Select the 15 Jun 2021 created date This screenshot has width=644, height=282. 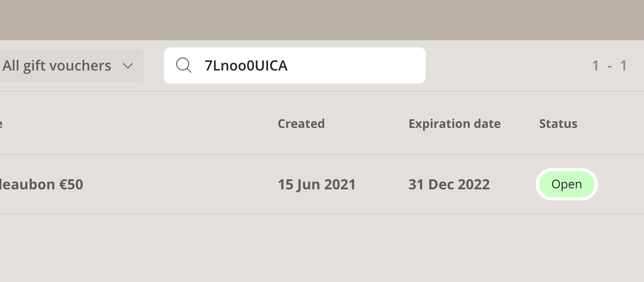coord(316,184)
